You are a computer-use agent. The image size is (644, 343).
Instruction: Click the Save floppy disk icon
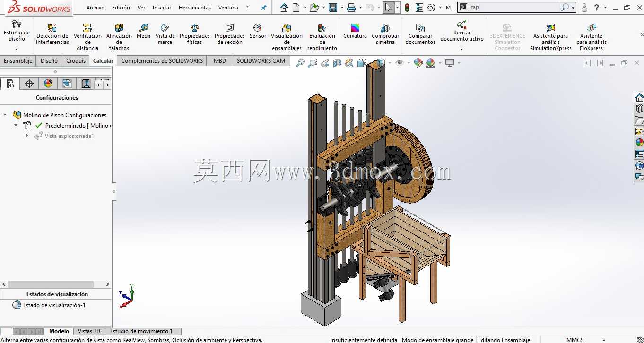(x=333, y=8)
